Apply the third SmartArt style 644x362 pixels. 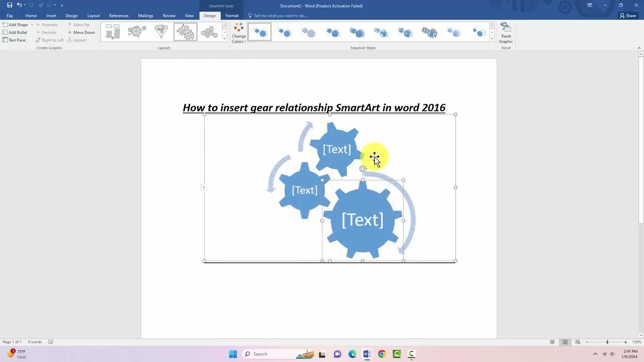pos(308,32)
